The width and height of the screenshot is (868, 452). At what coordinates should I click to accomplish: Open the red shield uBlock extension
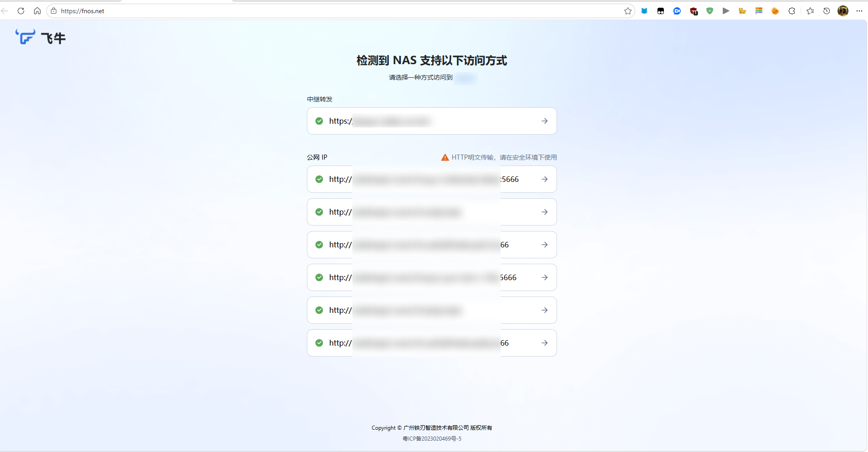tap(693, 11)
